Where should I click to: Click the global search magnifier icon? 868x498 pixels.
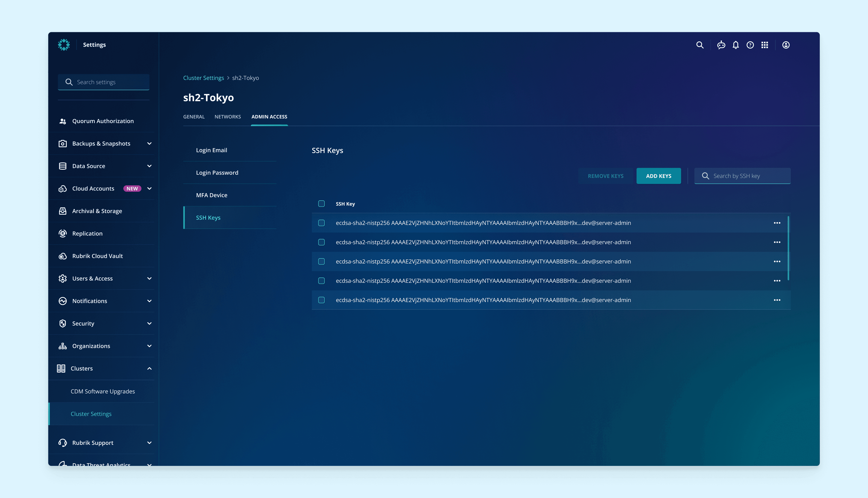tap(700, 45)
